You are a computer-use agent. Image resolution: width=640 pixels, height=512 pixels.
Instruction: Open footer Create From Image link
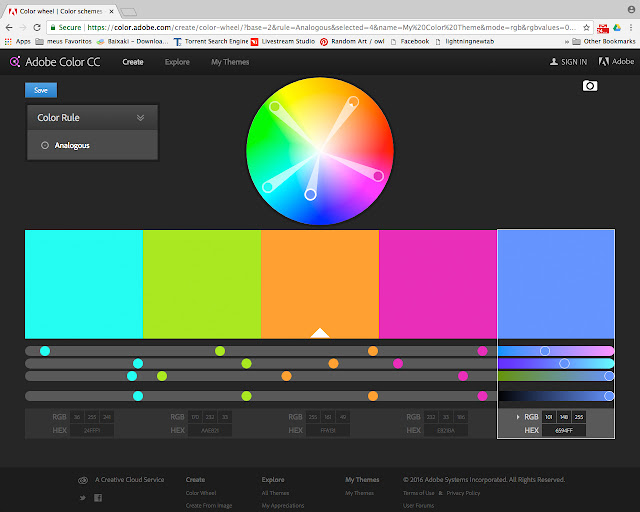tap(209, 505)
